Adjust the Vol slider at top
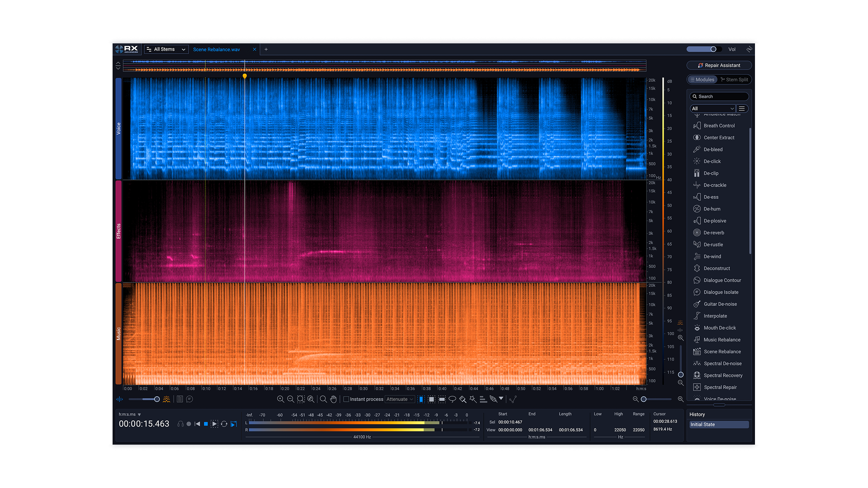The width and height of the screenshot is (868, 488). point(713,49)
